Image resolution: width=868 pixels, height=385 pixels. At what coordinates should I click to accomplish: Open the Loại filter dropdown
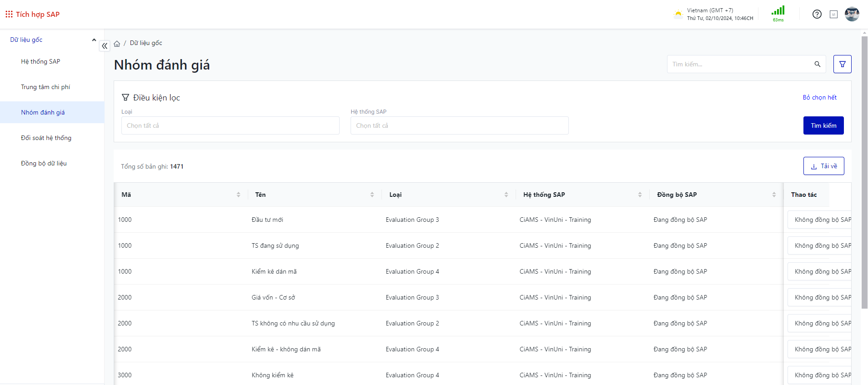tap(230, 125)
